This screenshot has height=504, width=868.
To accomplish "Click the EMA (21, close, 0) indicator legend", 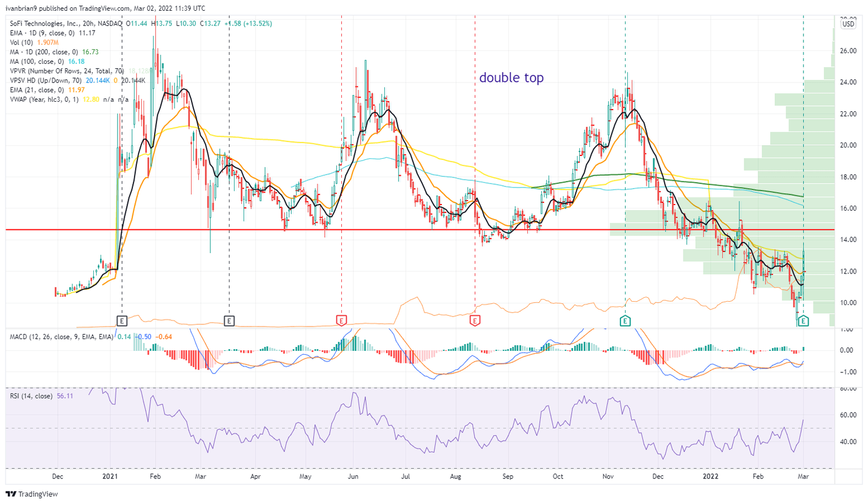I will tap(37, 90).
